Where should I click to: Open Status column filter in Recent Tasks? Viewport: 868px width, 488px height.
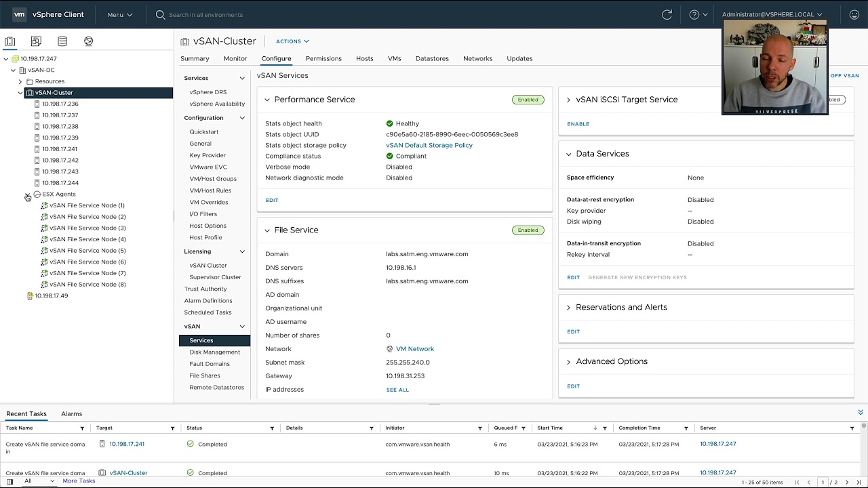[x=272, y=428]
